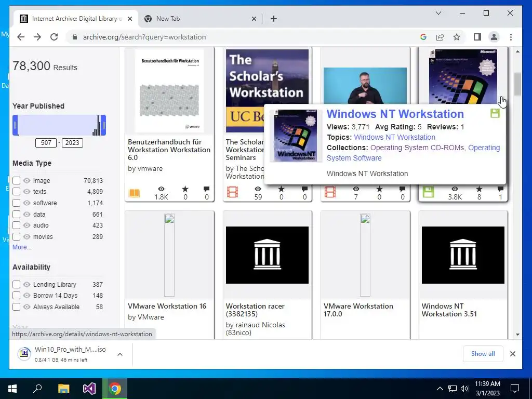The width and height of the screenshot is (532, 399).
Task: Click reviews bubble on Benutzerhandbuch card
Action: tap(206, 189)
